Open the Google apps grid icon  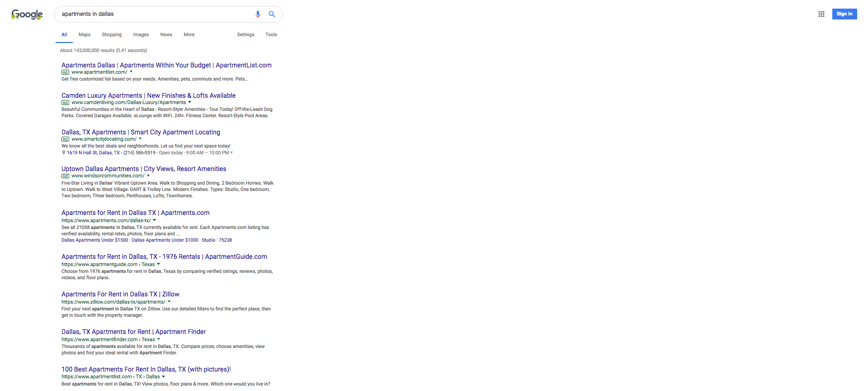point(821,14)
